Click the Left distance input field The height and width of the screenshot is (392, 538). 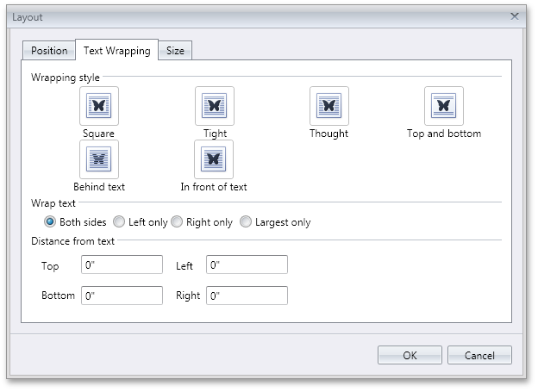[247, 265]
